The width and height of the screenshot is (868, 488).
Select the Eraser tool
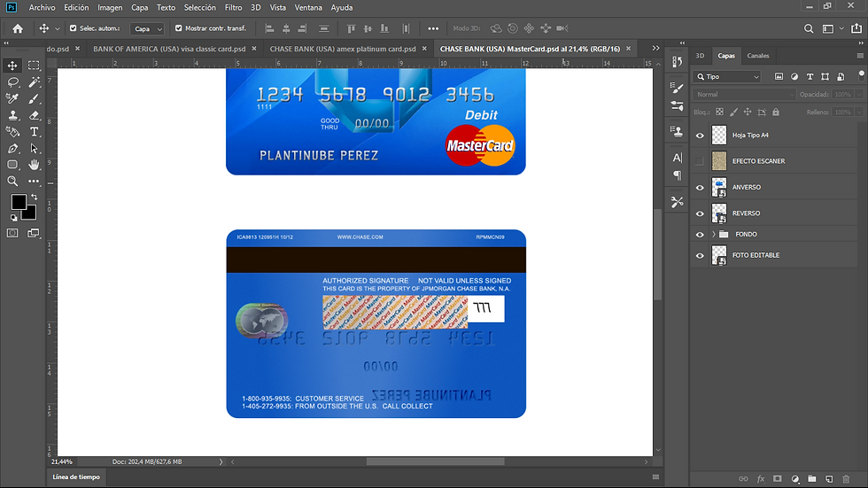[34, 115]
